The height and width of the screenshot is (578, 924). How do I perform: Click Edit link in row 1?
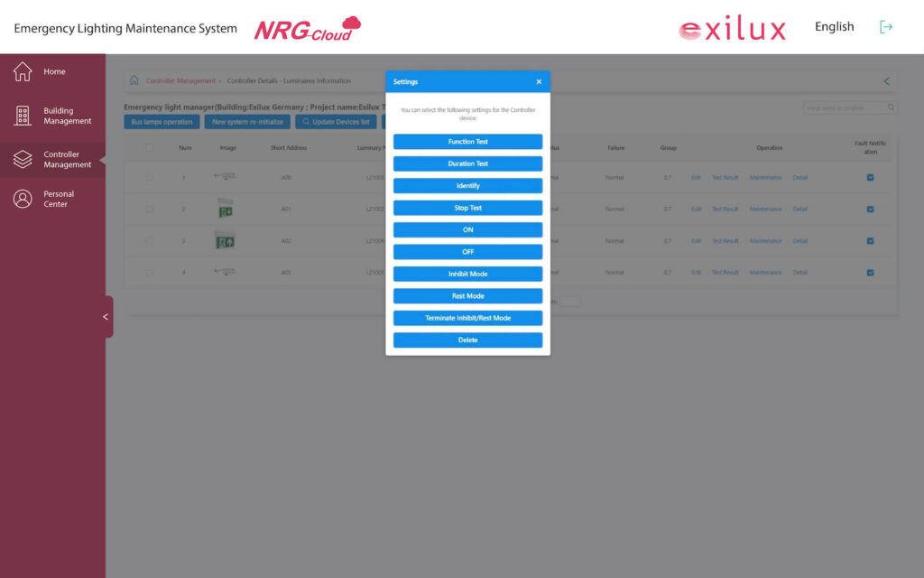(696, 178)
